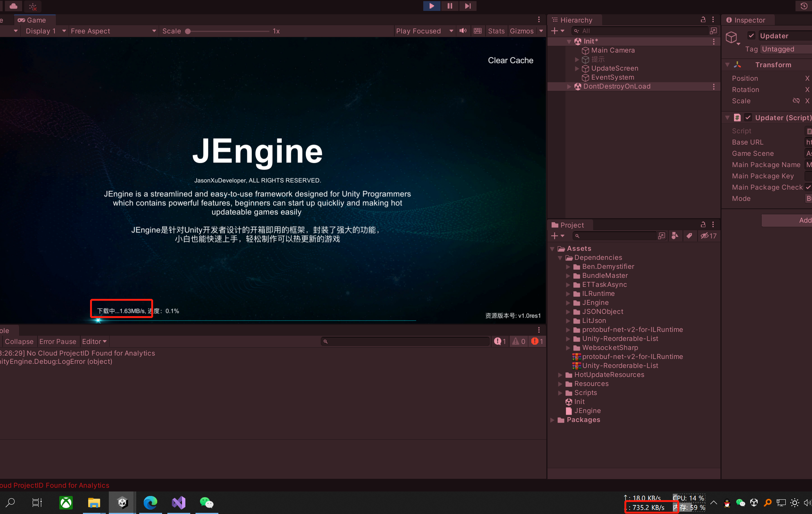Expand the Scripts folder in the Project panel
The image size is (812, 514).
(x=560, y=393)
